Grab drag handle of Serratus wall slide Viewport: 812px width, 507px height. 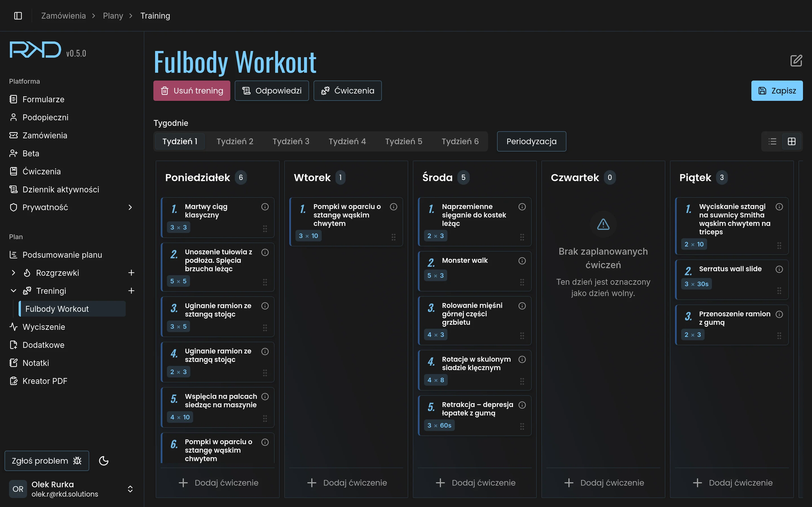tap(779, 290)
